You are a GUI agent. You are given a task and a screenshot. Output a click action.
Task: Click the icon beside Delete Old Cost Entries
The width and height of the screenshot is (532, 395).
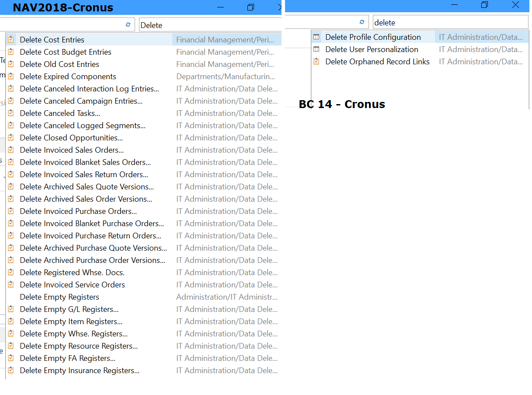(x=11, y=64)
